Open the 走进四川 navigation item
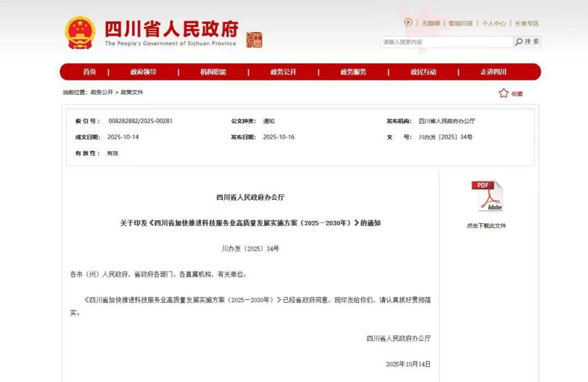The width and height of the screenshot is (588, 382). [x=493, y=72]
